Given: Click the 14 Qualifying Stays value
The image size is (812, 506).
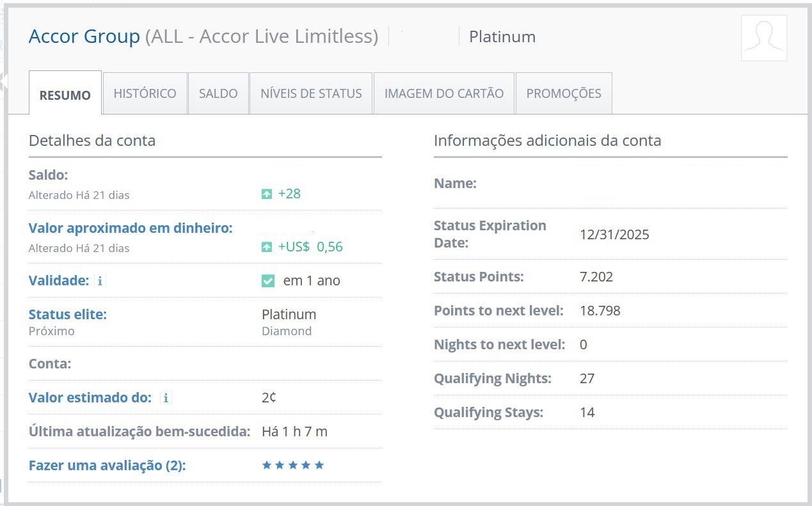Looking at the screenshot, I should tap(587, 412).
